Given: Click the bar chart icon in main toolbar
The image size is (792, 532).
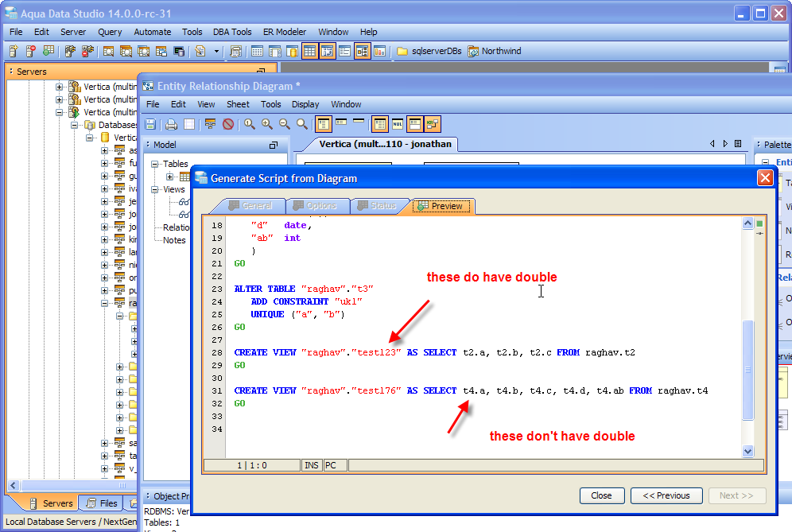Looking at the screenshot, I should 380,51.
